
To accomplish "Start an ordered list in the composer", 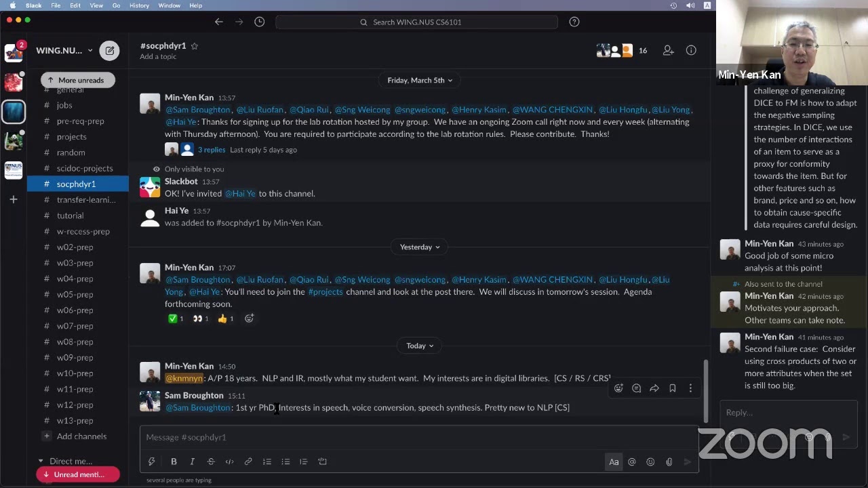I will click(x=267, y=462).
